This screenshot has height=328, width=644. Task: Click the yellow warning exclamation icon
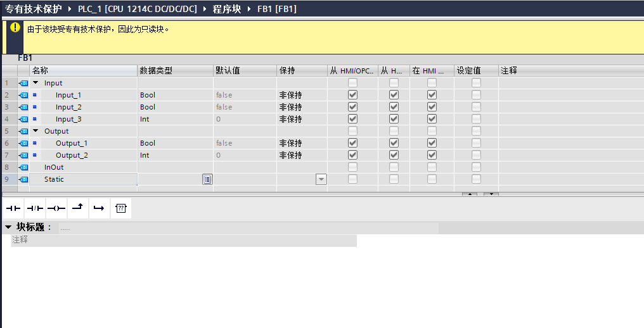tap(15, 27)
